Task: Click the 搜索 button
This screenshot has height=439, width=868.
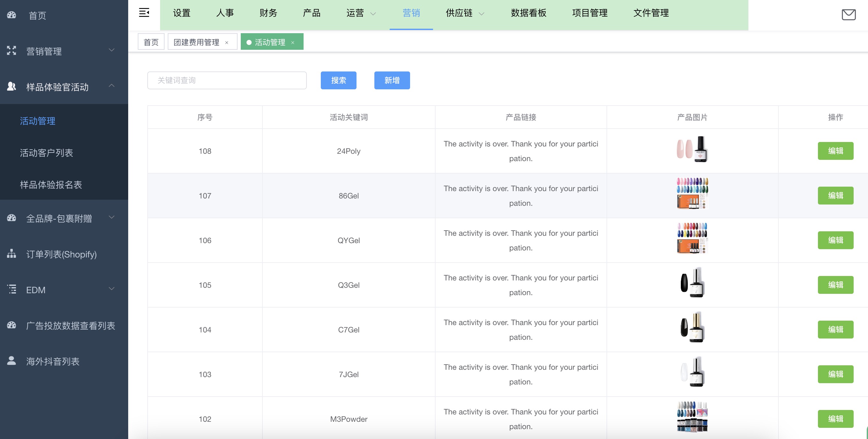Action: point(338,80)
